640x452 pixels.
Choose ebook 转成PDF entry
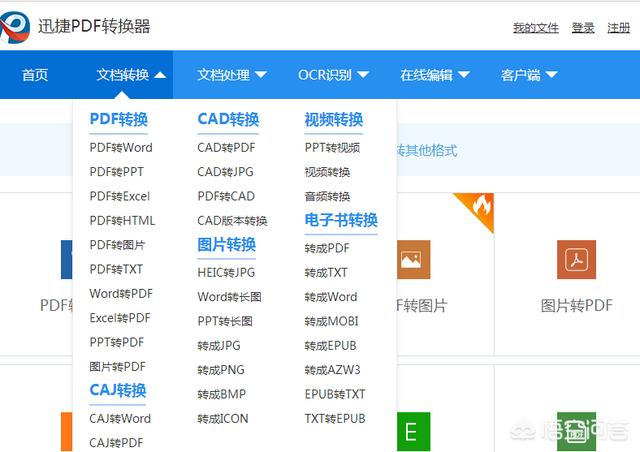point(327,248)
